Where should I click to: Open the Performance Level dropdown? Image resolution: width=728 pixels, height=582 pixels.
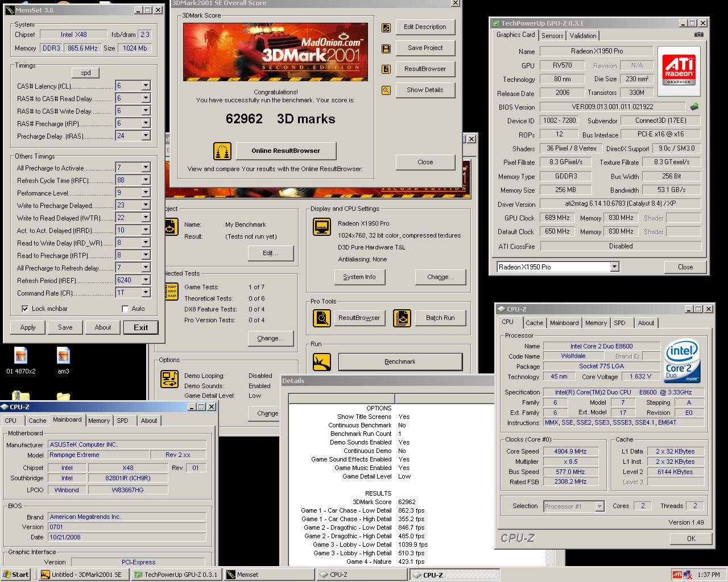click(146, 193)
